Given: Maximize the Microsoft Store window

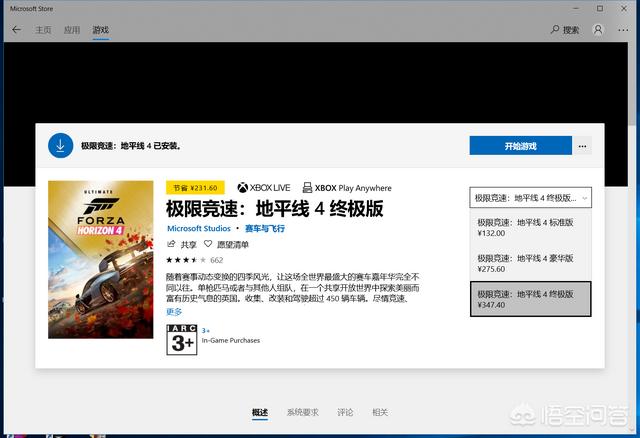Looking at the screenshot, I should click(x=600, y=8).
